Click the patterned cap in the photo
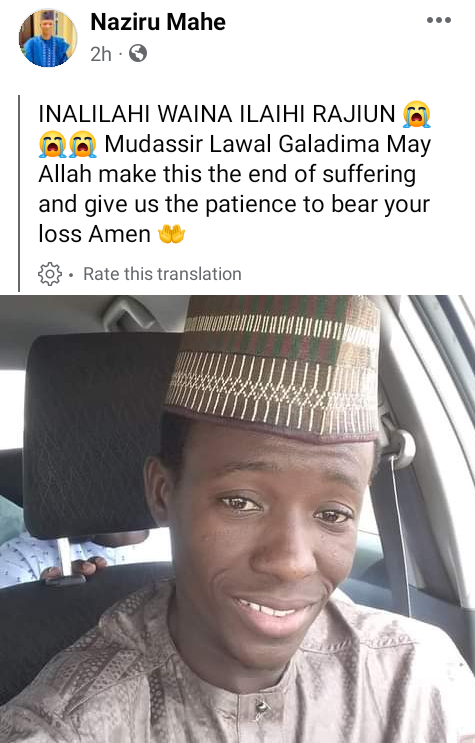Image resolution: width=475 pixels, height=743 pixels. pyautogui.click(x=273, y=365)
